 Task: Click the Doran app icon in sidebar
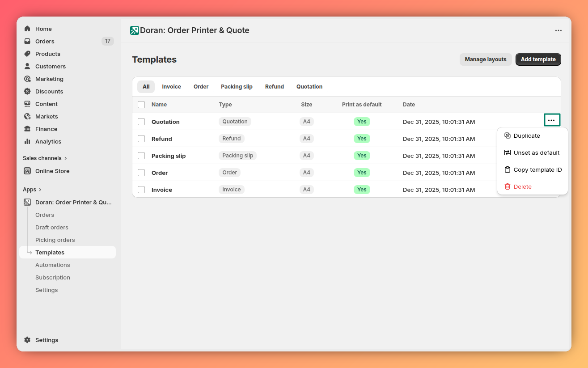27,202
